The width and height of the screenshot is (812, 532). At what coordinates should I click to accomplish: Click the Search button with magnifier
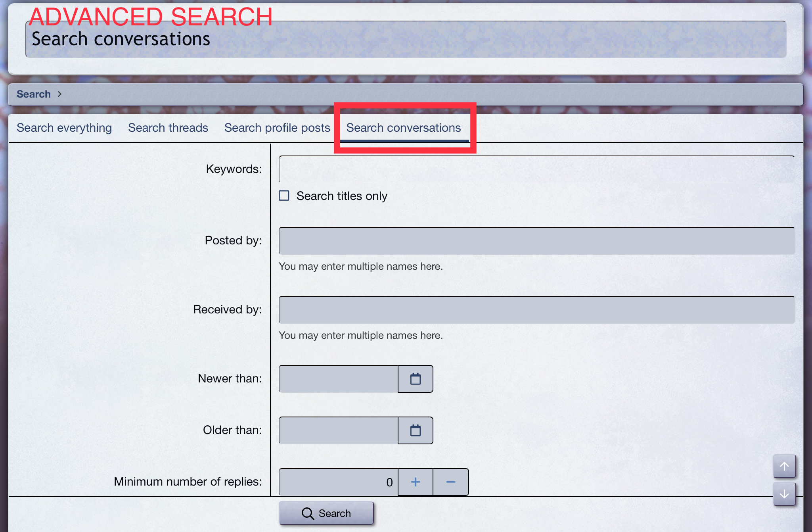326,513
